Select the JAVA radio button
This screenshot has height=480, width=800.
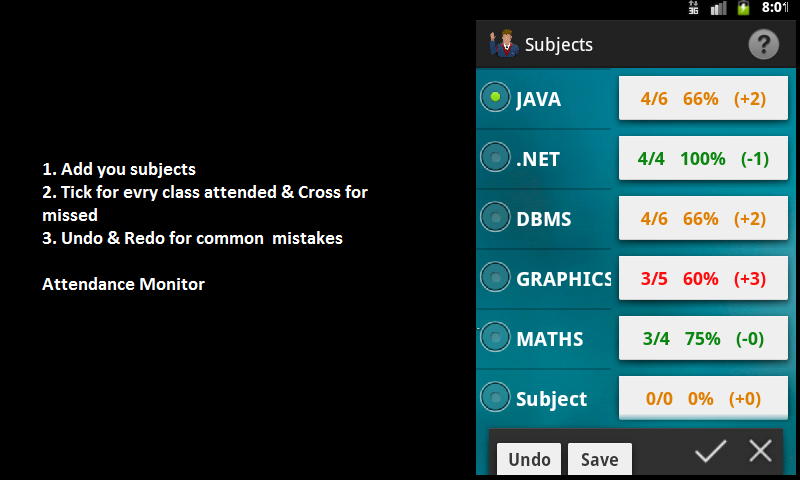pos(495,97)
